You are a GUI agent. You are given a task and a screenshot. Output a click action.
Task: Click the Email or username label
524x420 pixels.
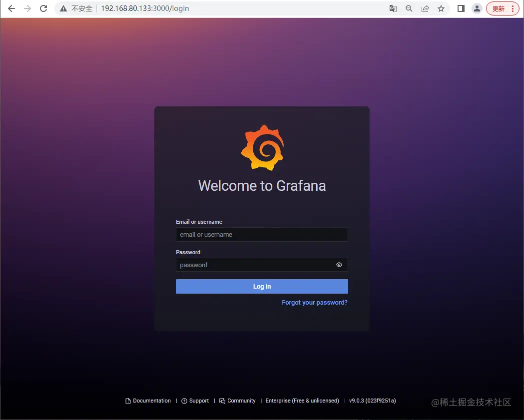point(199,222)
